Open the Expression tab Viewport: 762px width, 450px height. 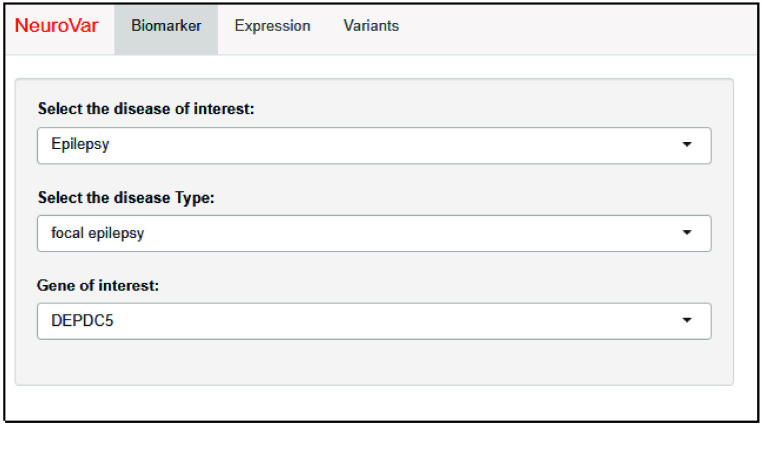click(272, 26)
